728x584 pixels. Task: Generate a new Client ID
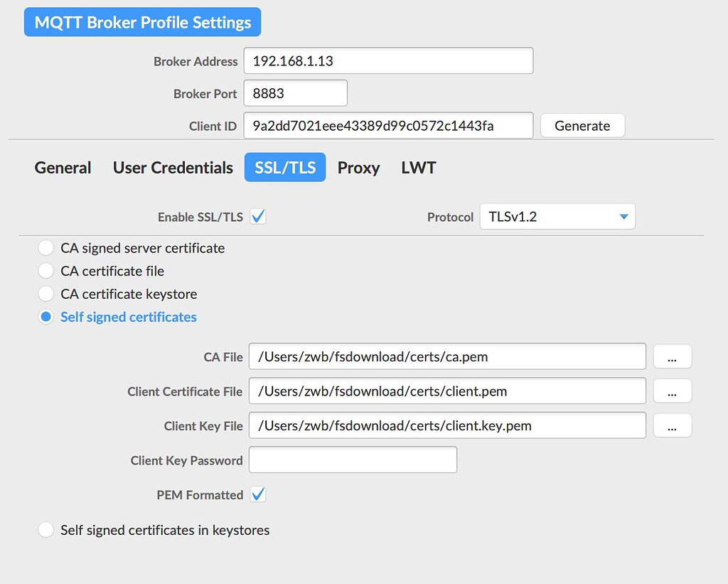click(582, 126)
